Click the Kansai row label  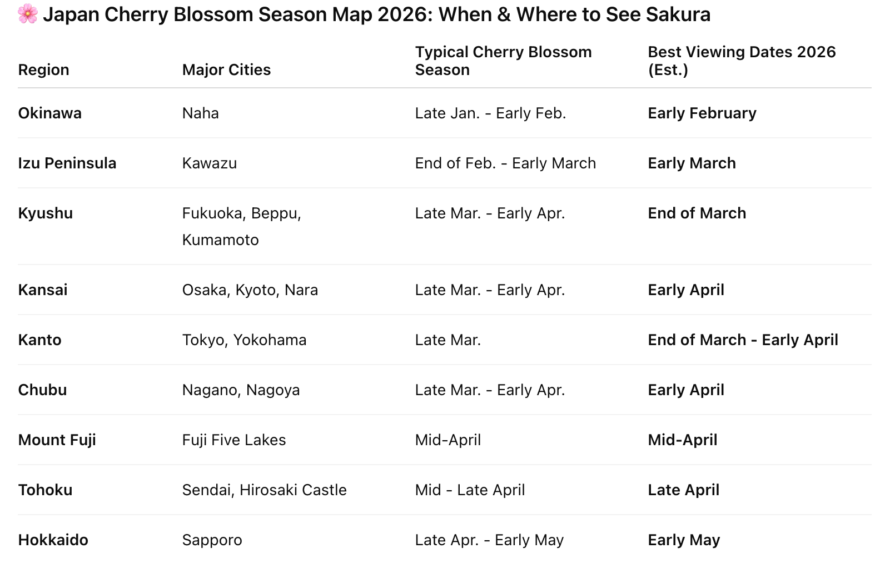pyautogui.click(x=42, y=290)
